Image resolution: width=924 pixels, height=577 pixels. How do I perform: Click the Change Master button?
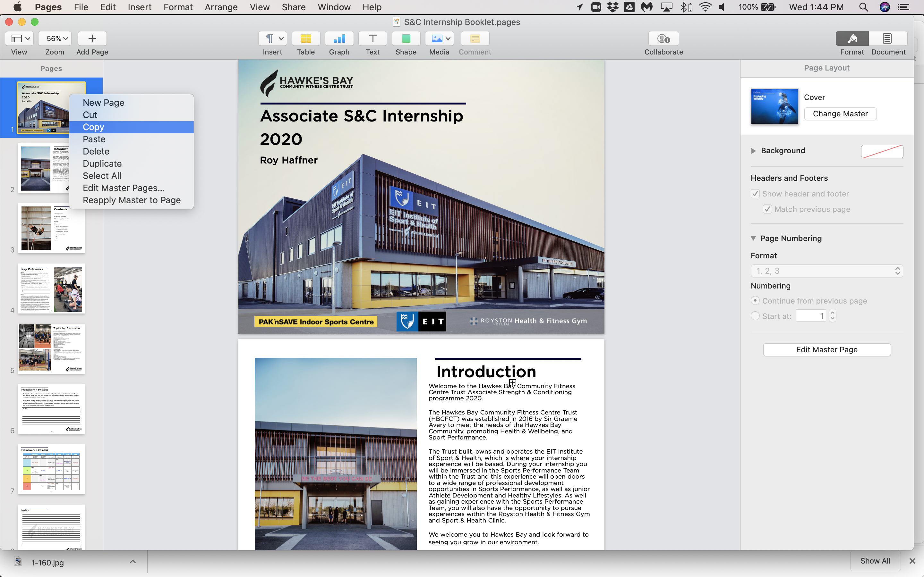pyautogui.click(x=840, y=114)
